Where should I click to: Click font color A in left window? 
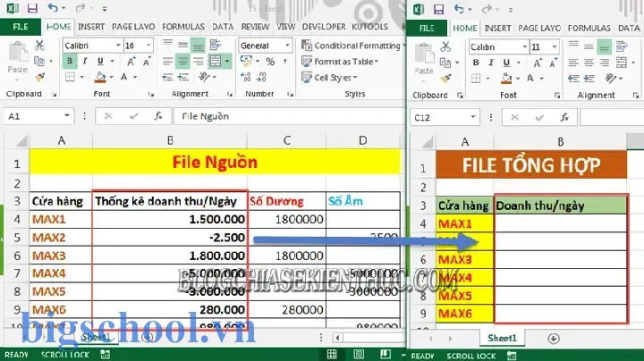click(x=123, y=77)
